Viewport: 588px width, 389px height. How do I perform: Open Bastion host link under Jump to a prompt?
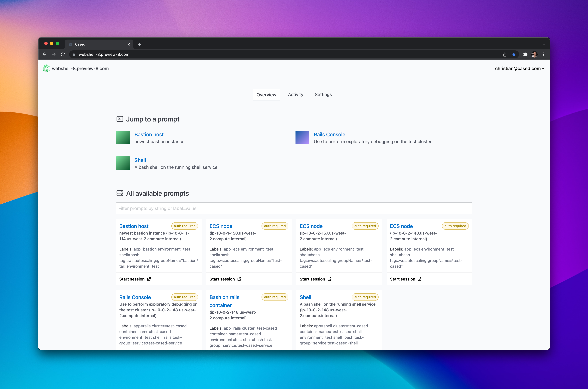tap(149, 134)
